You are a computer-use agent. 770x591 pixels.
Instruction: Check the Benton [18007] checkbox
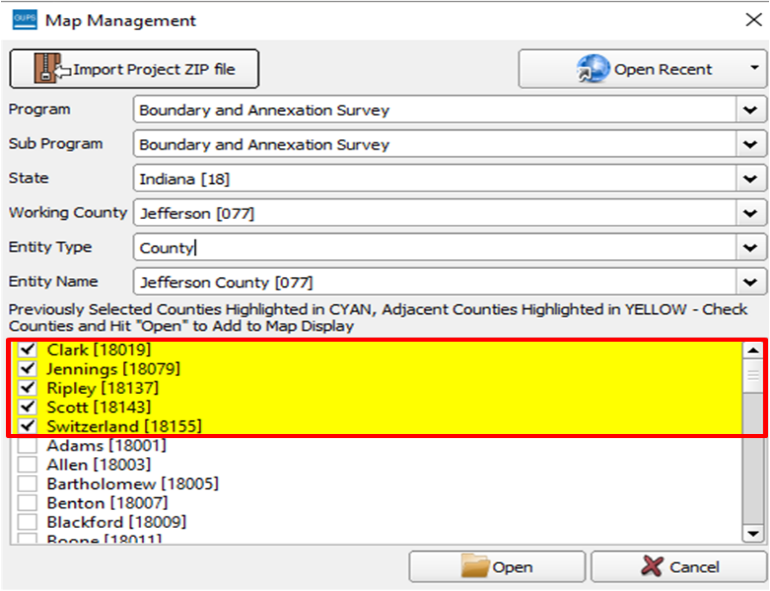(28, 503)
